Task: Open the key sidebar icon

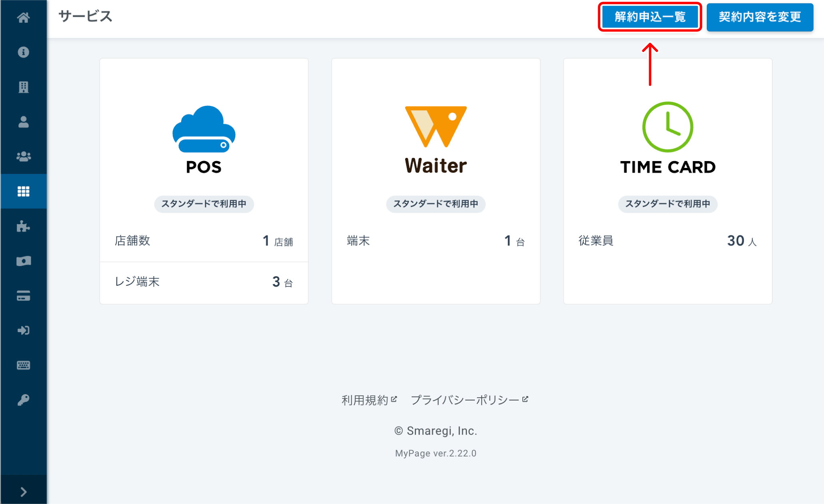Action: pyautogui.click(x=23, y=400)
